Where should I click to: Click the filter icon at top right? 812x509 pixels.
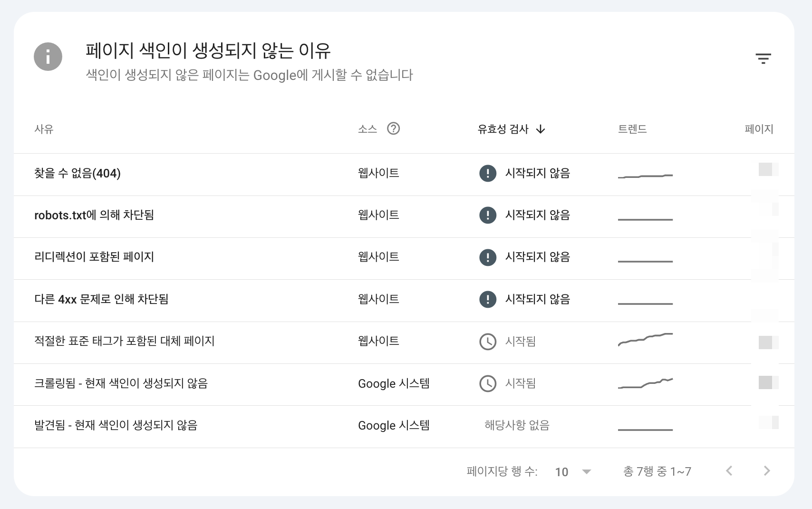click(764, 58)
